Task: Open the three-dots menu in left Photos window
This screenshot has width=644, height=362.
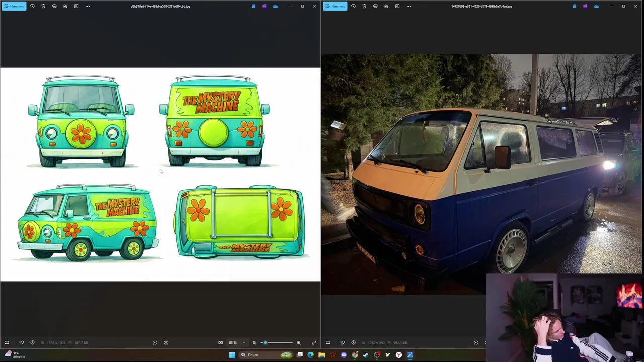Action: [x=88, y=6]
